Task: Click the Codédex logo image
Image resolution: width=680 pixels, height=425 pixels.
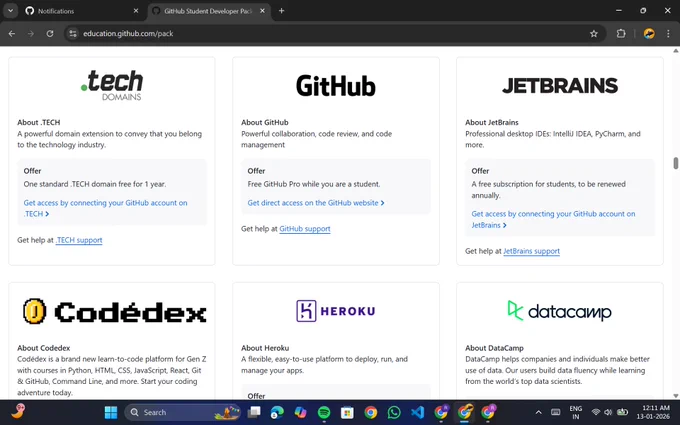Action: (x=114, y=311)
